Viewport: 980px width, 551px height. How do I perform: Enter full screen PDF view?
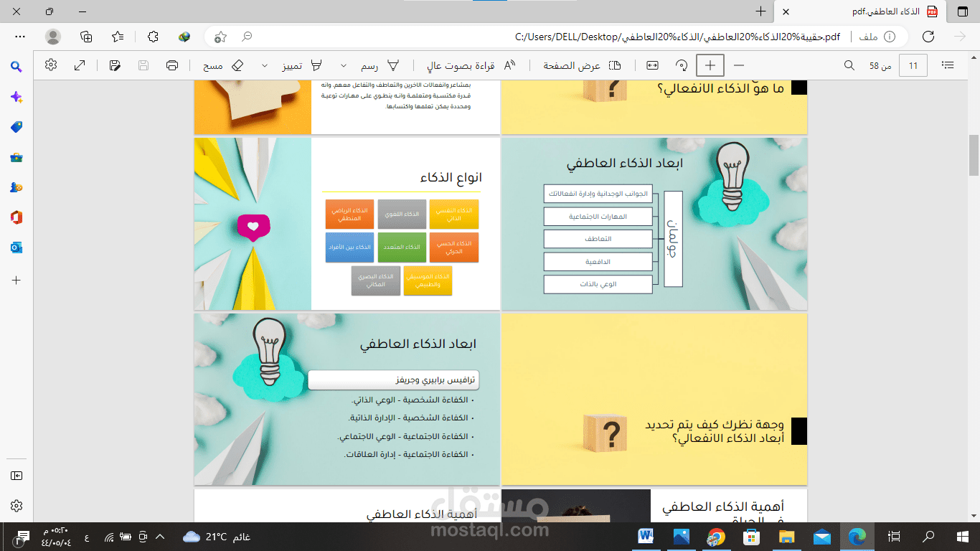click(x=80, y=65)
